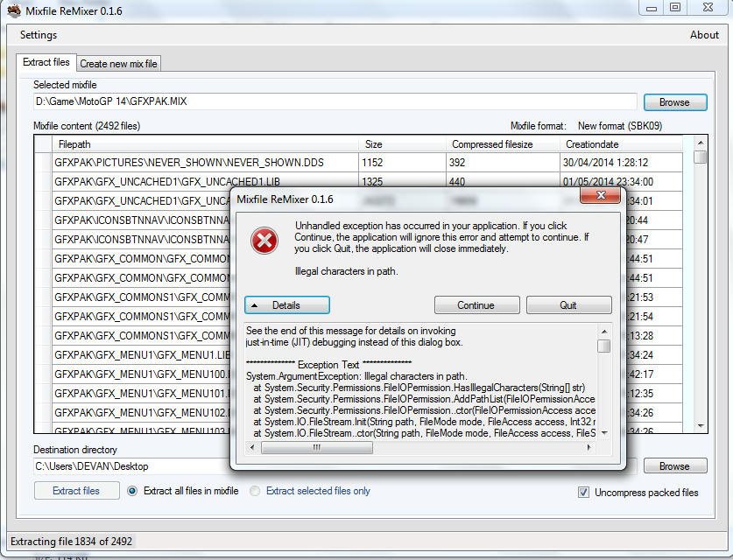The height and width of the screenshot is (560, 733).
Task: Click the exception text scroll up arrow
Action: point(603,330)
